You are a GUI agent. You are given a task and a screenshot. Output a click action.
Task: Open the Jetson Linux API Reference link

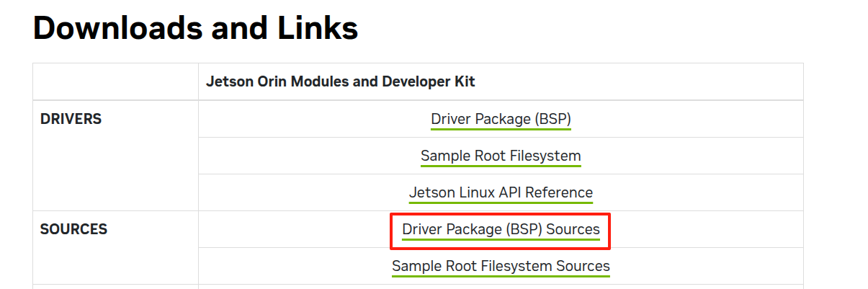point(501,192)
